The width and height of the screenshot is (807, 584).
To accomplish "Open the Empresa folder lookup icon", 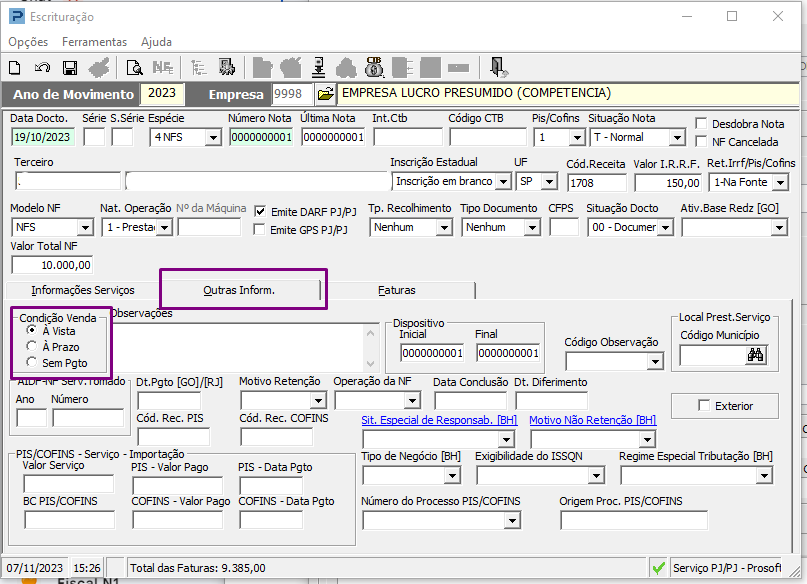I will click(325, 94).
